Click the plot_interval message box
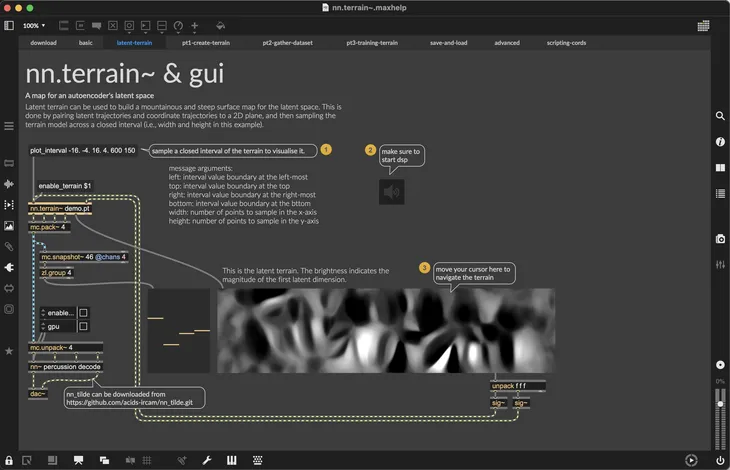The image size is (730, 470). pos(83,151)
